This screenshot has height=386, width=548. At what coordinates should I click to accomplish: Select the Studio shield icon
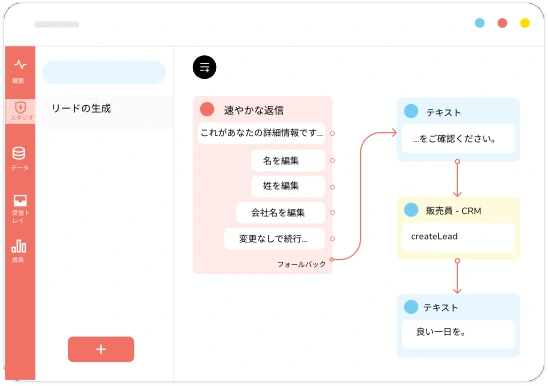[x=20, y=107]
